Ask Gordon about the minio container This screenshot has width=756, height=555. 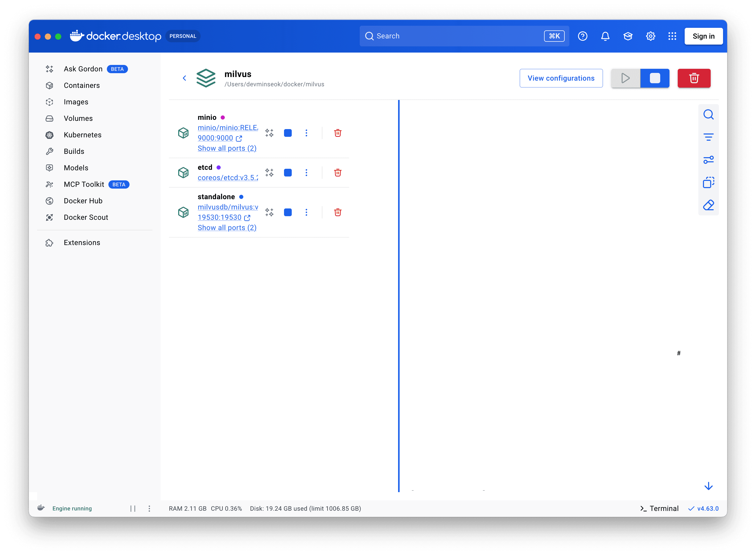click(x=269, y=133)
